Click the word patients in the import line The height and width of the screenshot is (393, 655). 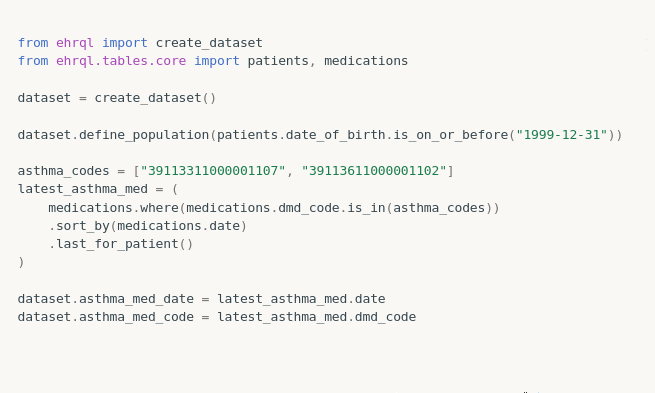278,61
